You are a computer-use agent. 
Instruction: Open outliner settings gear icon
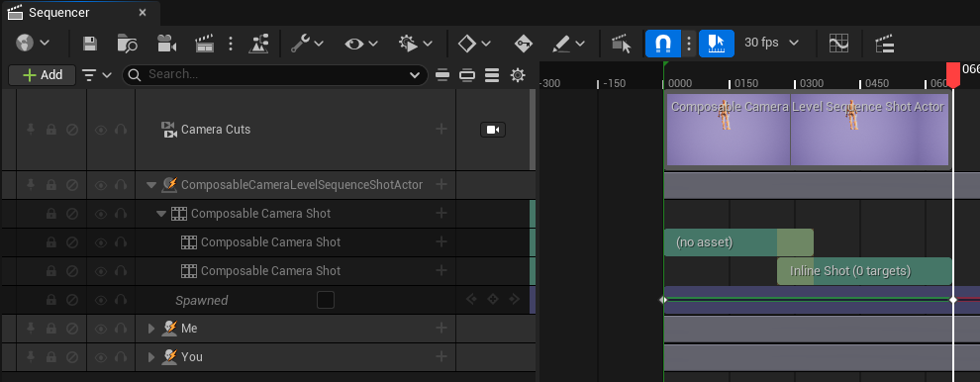[518, 75]
